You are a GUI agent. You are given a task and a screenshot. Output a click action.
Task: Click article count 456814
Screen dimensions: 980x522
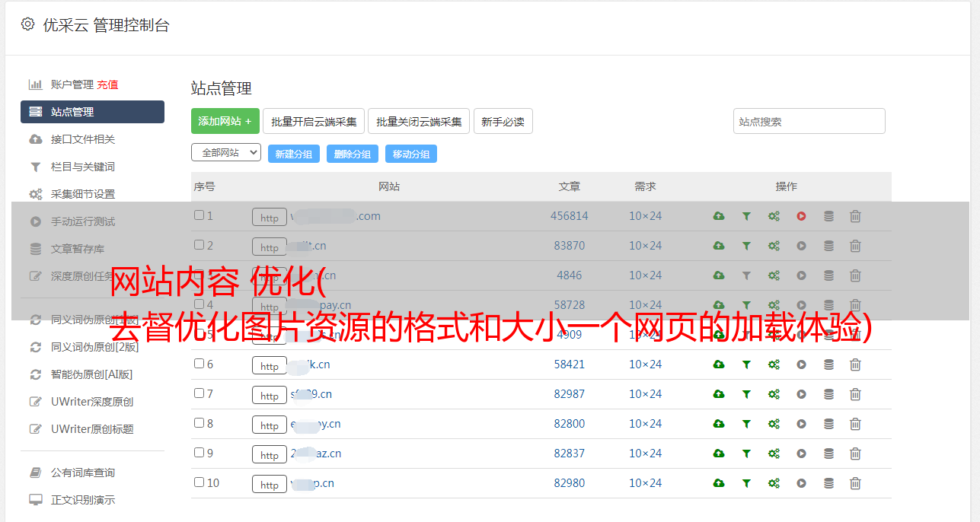pos(570,216)
